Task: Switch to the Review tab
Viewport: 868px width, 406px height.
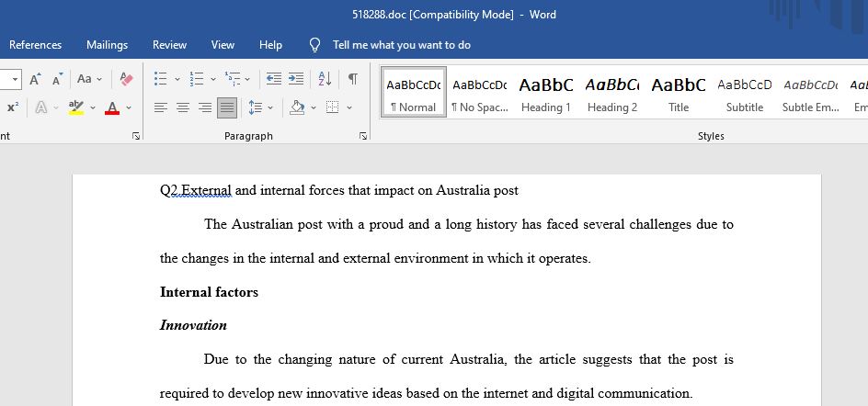Action: 169,45
